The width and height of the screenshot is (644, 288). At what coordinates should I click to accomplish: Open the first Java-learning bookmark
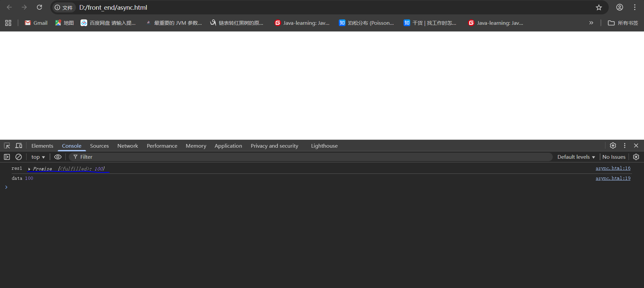[302, 23]
